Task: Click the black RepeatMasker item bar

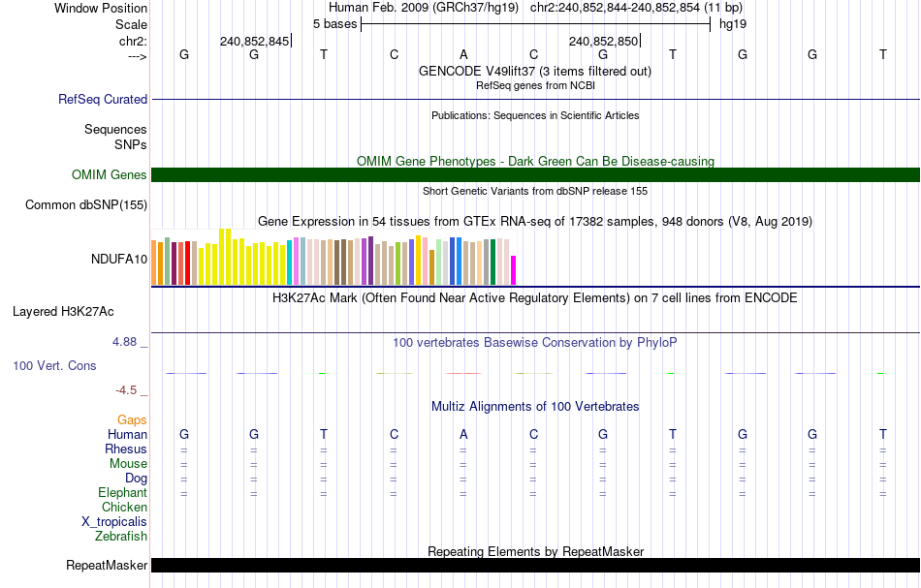Action: click(x=536, y=565)
